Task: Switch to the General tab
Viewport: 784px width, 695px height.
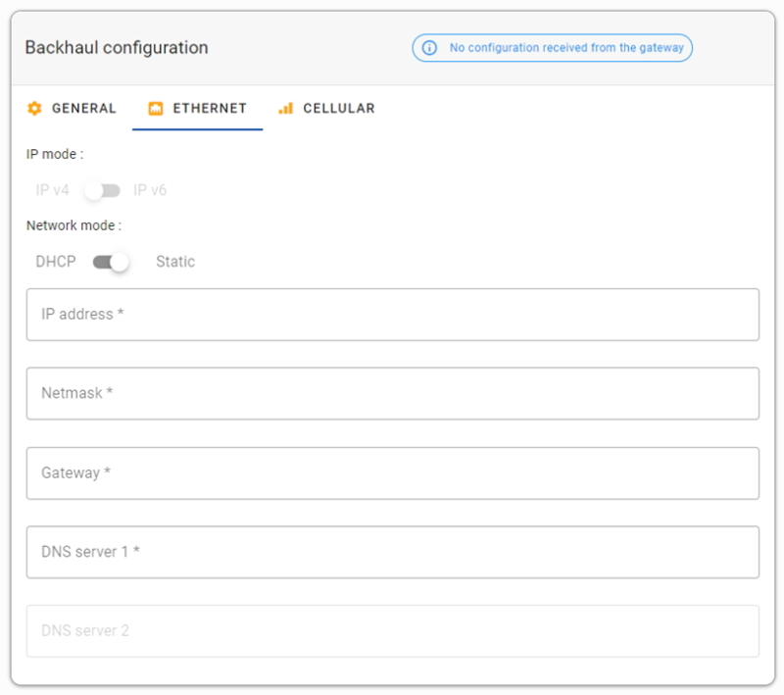Action: point(83,109)
